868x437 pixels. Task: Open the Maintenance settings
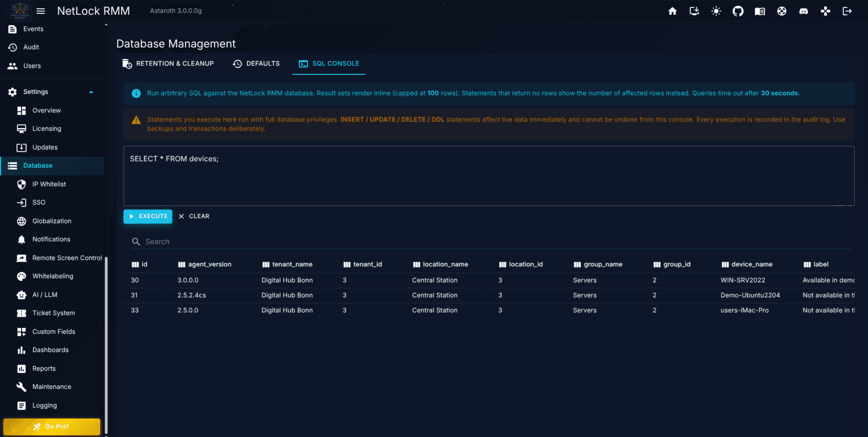coord(52,387)
